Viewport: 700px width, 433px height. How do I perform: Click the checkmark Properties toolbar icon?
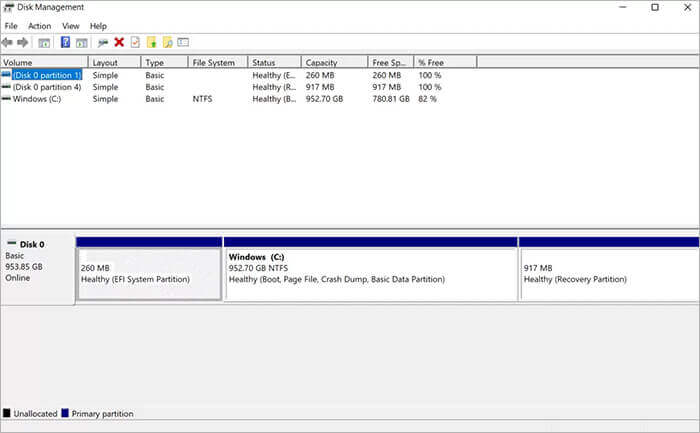(135, 42)
